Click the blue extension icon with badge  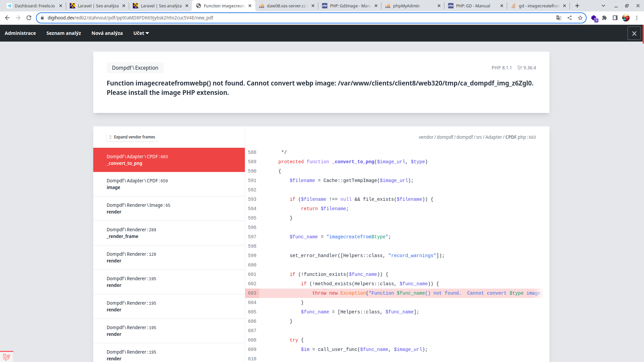coord(594,18)
